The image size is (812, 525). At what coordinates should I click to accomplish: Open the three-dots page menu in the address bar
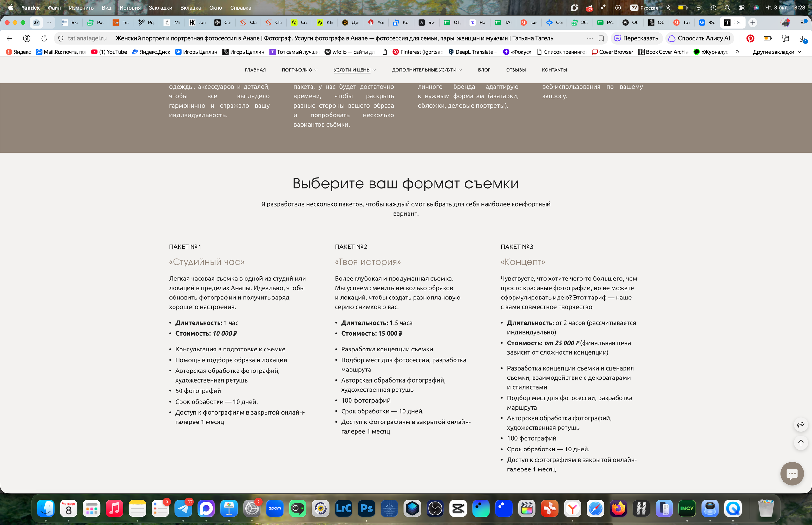click(x=590, y=38)
